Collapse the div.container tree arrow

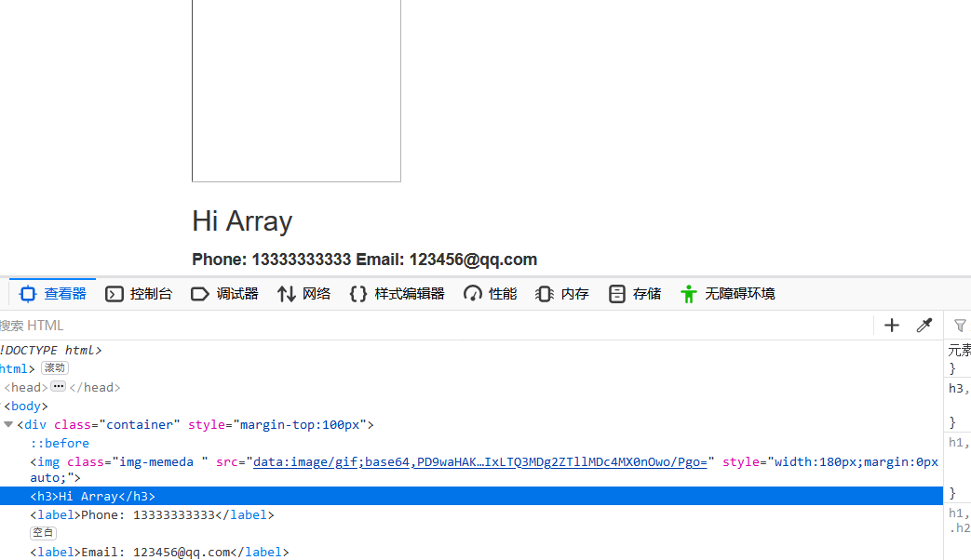click(7, 424)
